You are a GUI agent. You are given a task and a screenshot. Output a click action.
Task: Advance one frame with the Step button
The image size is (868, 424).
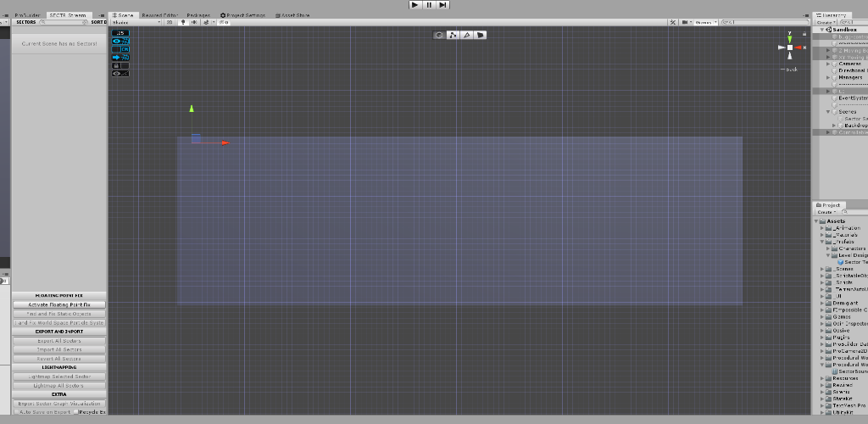pos(442,5)
